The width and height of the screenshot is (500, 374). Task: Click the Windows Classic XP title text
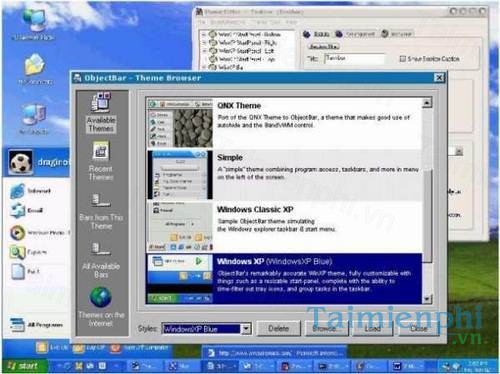tap(255, 209)
